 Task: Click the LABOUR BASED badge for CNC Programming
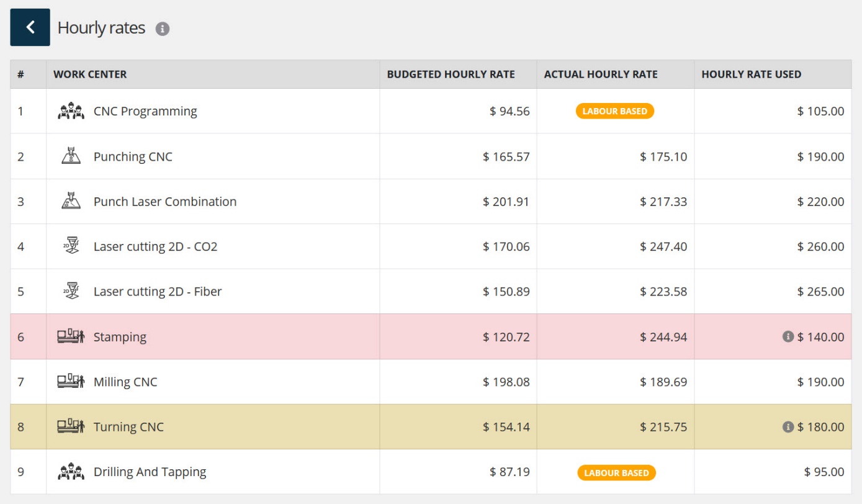click(616, 110)
